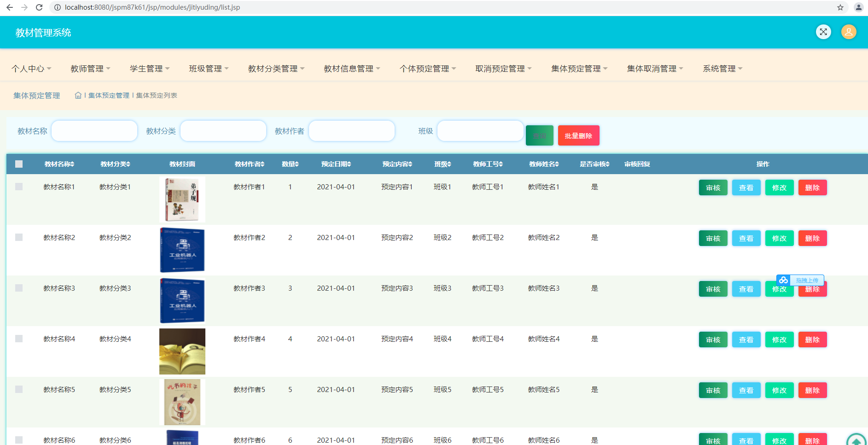The width and height of the screenshot is (868, 445).
Task: Check the box for row 教材名称2
Action: pyautogui.click(x=19, y=237)
